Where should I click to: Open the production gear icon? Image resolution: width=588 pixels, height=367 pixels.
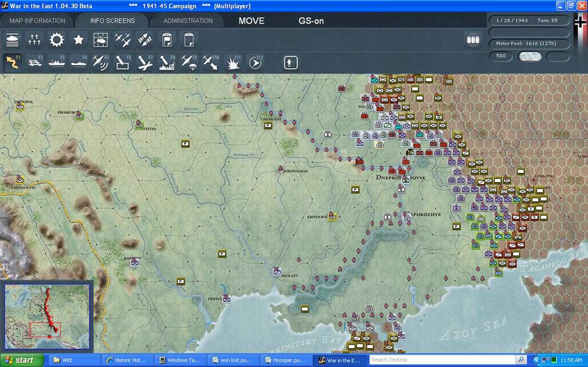[x=57, y=40]
